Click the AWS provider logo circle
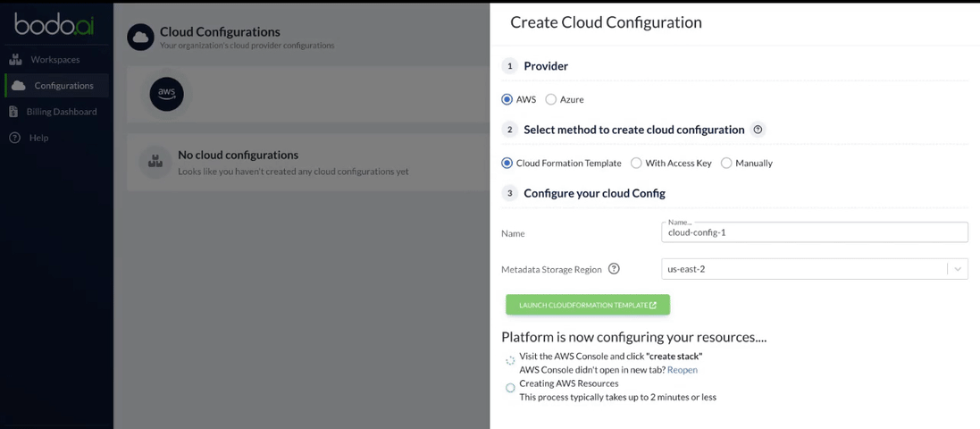The width and height of the screenshot is (980, 429). click(x=167, y=94)
